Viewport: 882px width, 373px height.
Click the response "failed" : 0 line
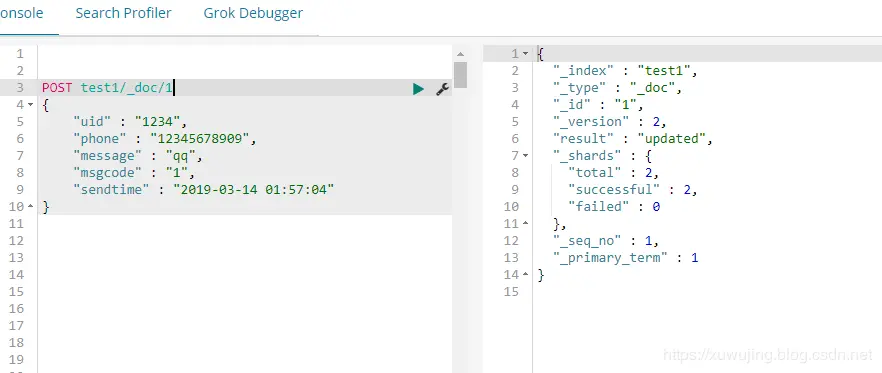tap(614, 206)
